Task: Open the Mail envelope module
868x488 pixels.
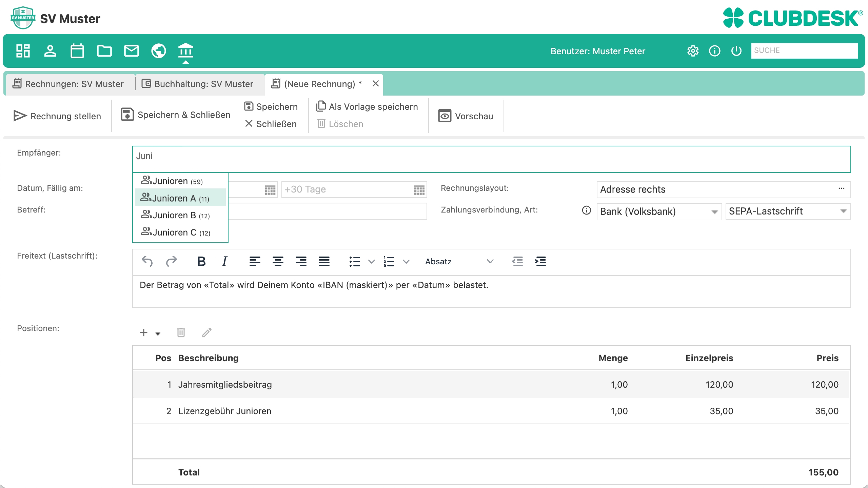Action: [131, 51]
